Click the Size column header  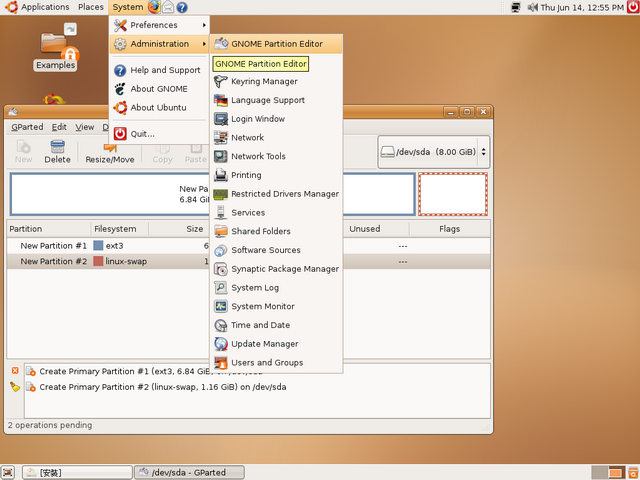click(x=180, y=229)
